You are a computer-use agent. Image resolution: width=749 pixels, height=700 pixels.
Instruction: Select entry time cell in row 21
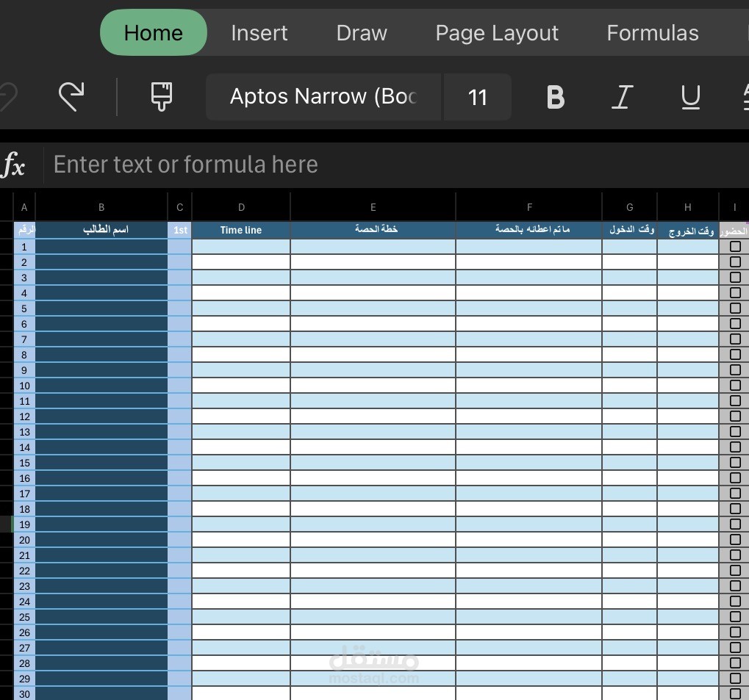coord(630,555)
